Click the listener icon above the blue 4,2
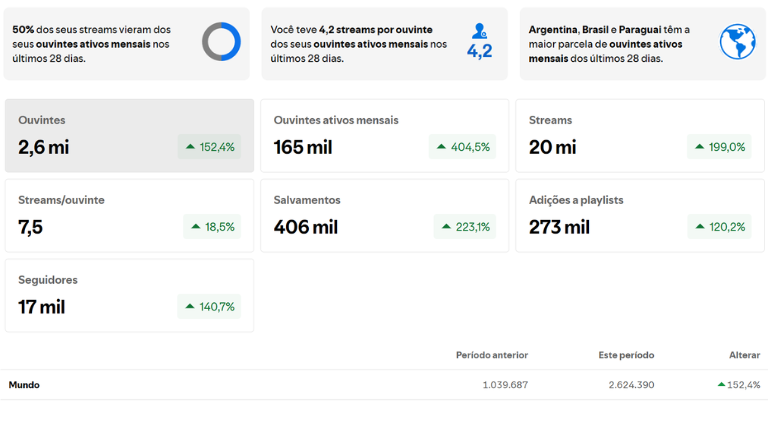 tap(479, 31)
